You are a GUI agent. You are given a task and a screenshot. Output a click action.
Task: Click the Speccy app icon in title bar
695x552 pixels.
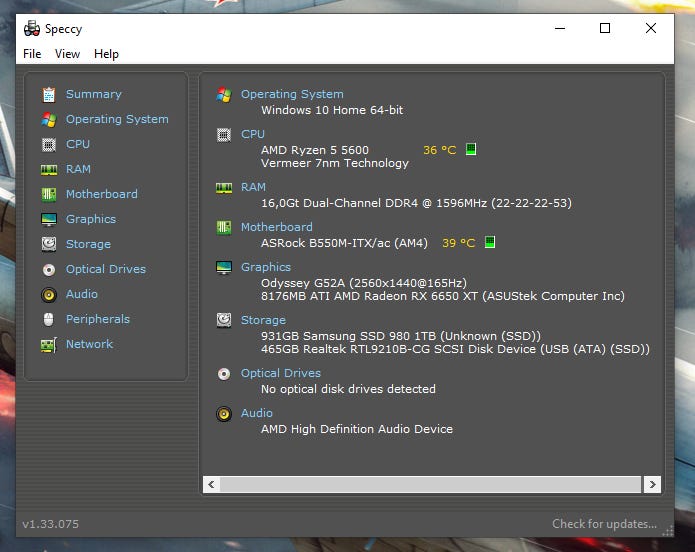pyautogui.click(x=31, y=29)
